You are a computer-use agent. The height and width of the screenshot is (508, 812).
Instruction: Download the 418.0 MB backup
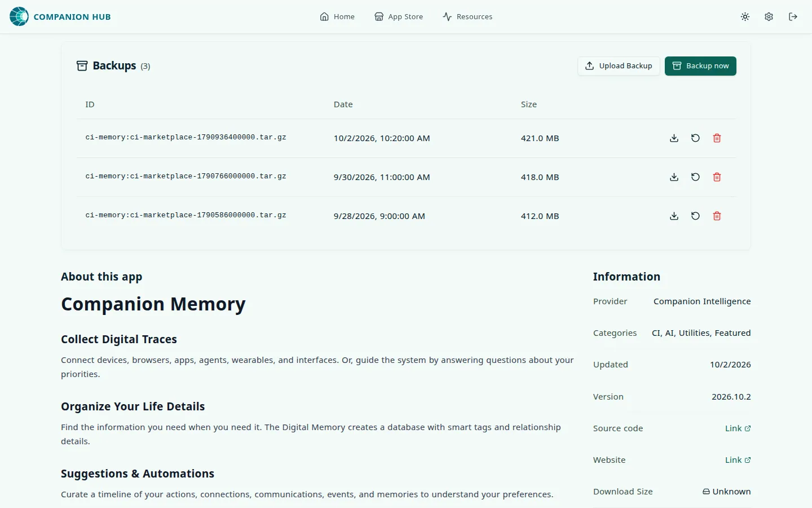[674, 177]
